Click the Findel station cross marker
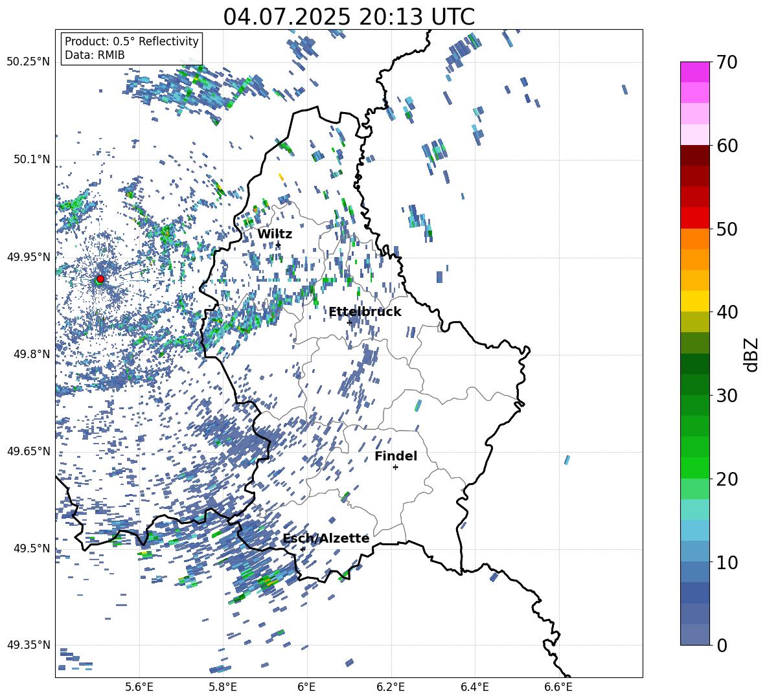This screenshot has width=767, height=700. 395,468
